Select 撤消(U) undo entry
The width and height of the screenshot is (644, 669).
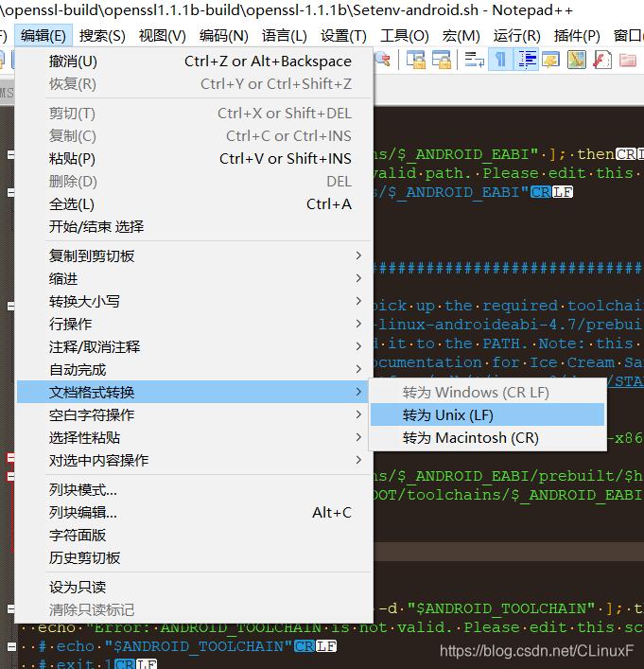pyautogui.click(x=193, y=62)
